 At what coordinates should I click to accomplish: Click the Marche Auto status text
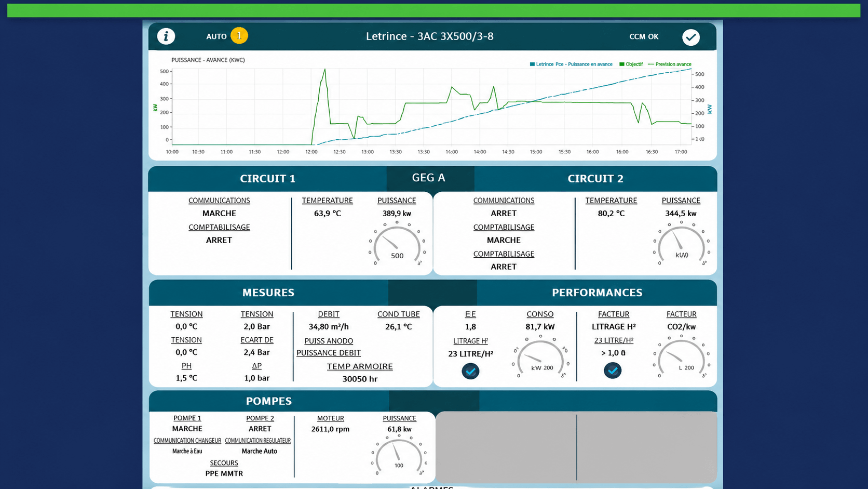(259, 451)
